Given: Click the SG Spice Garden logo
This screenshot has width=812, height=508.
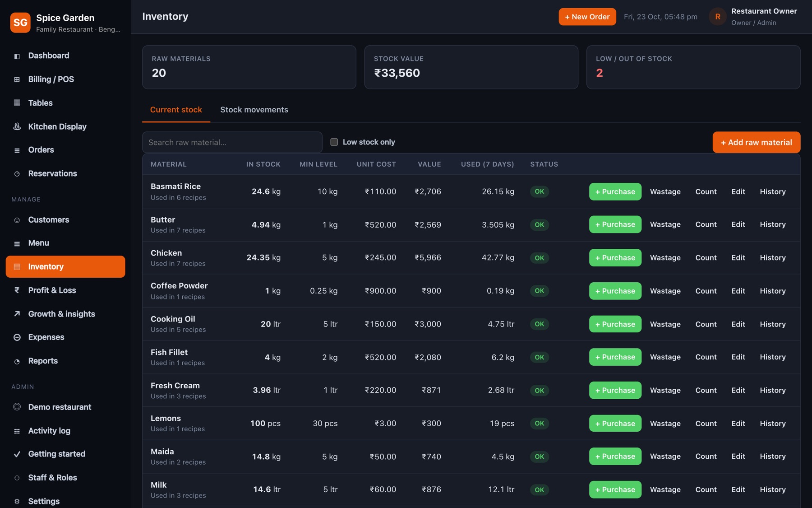Looking at the screenshot, I should pos(20,23).
